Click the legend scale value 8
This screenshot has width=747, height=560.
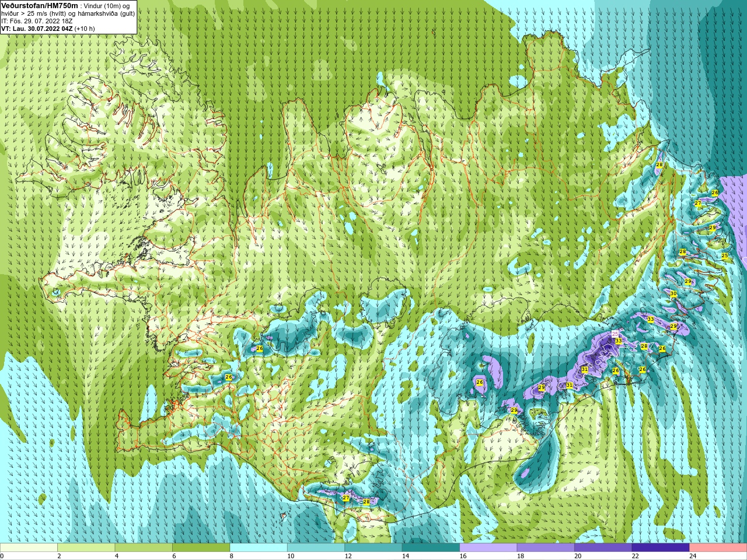pos(232,556)
